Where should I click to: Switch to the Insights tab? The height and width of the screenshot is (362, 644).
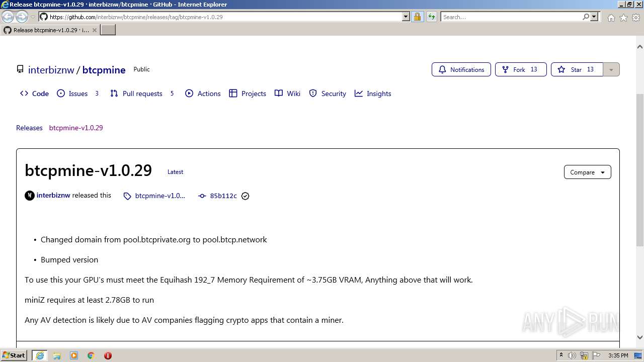click(373, 94)
